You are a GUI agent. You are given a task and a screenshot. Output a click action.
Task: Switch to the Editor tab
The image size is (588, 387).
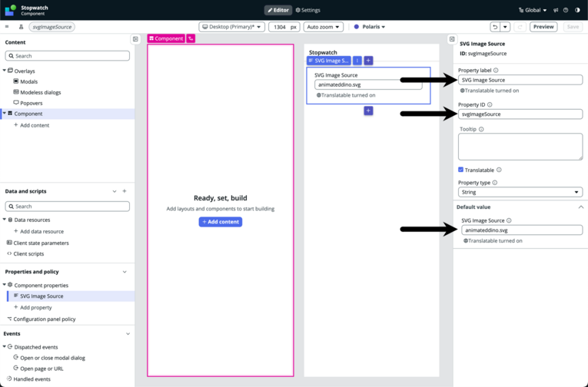click(x=278, y=10)
